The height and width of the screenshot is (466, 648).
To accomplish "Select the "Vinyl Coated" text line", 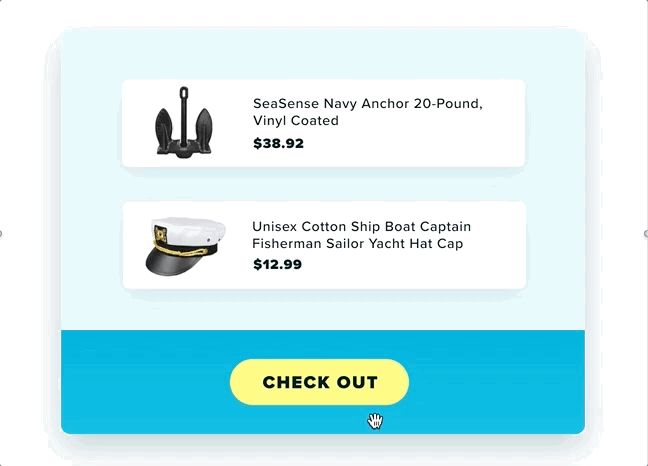I will (296, 121).
